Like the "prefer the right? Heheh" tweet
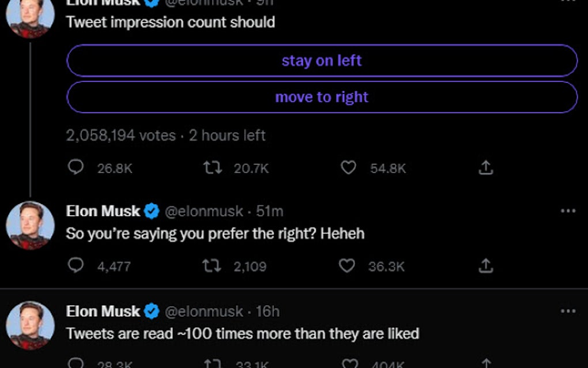Viewport: 588px width, 368px height. coord(346,266)
